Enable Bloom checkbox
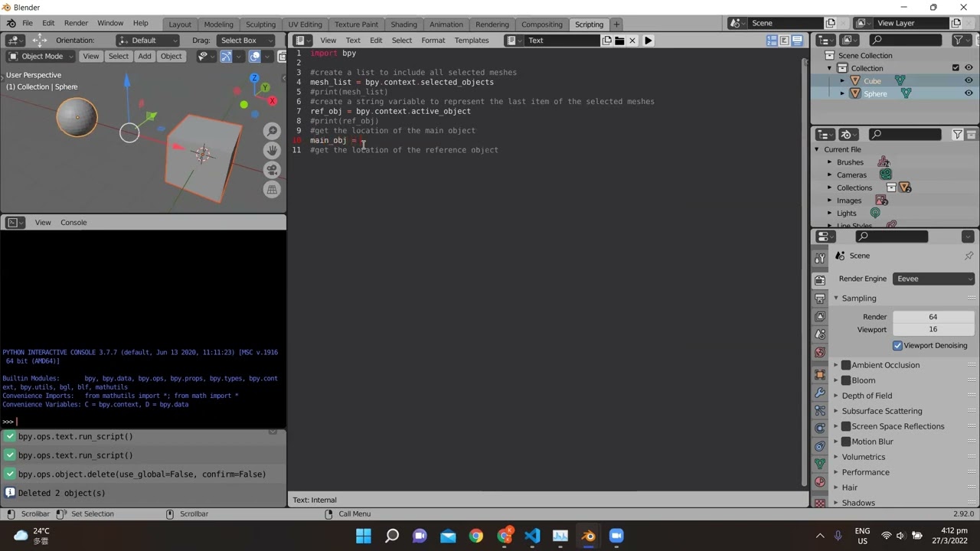 pos(846,380)
